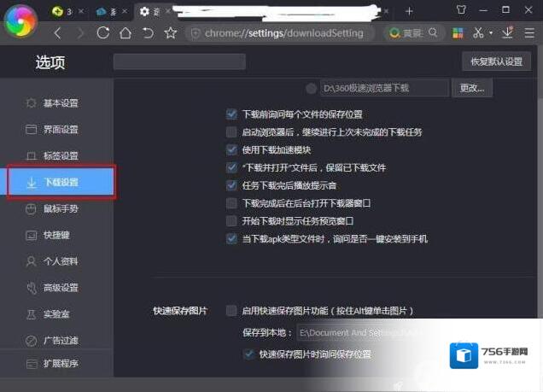Open 高级设置 from the sidebar
The height and width of the screenshot is (392, 543).
(x=60, y=288)
